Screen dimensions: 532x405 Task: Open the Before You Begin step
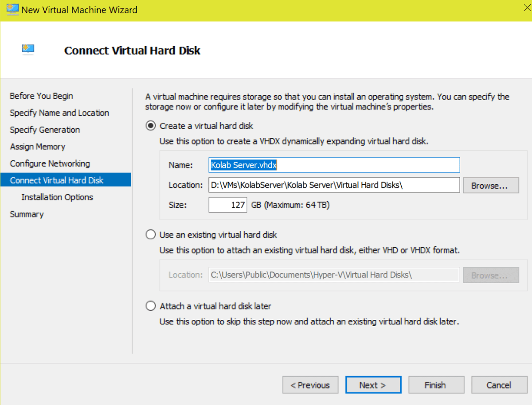[x=41, y=96]
